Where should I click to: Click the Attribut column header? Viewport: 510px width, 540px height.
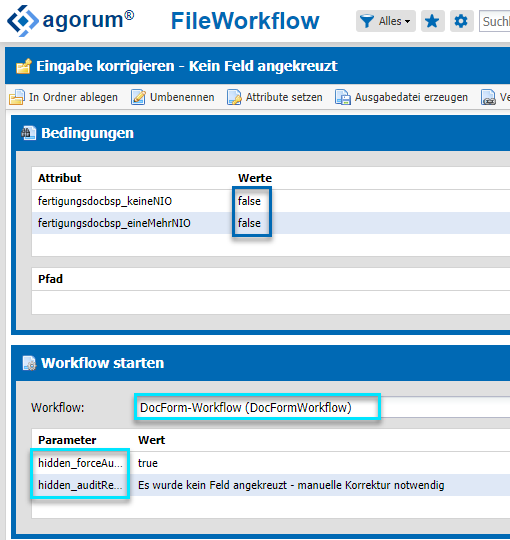point(60,178)
